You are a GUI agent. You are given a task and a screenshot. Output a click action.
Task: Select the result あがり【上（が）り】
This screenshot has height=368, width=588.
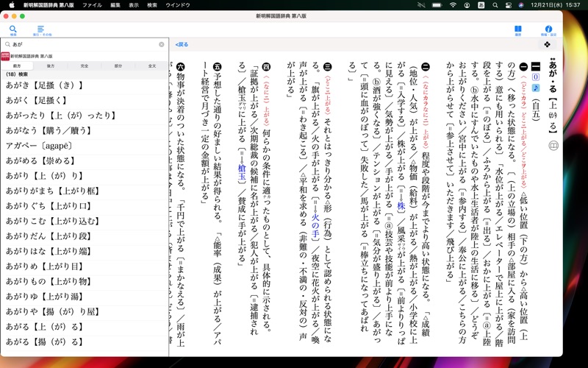click(85, 176)
